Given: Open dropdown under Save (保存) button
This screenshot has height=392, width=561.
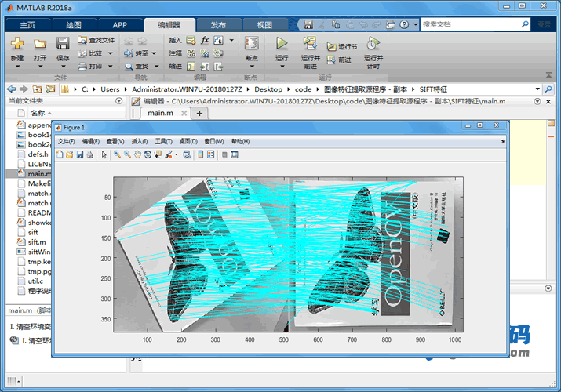Looking at the screenshot, I should point(63,67).
